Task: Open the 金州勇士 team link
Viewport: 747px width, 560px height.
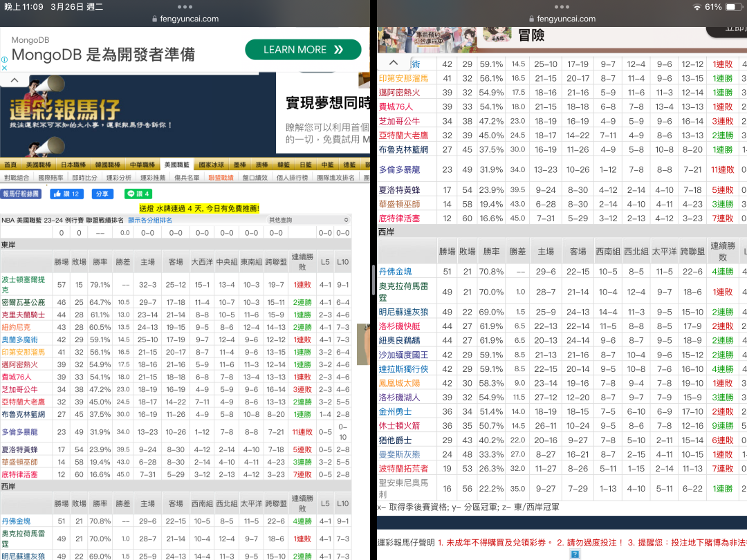Action: (x=396, y=412)
